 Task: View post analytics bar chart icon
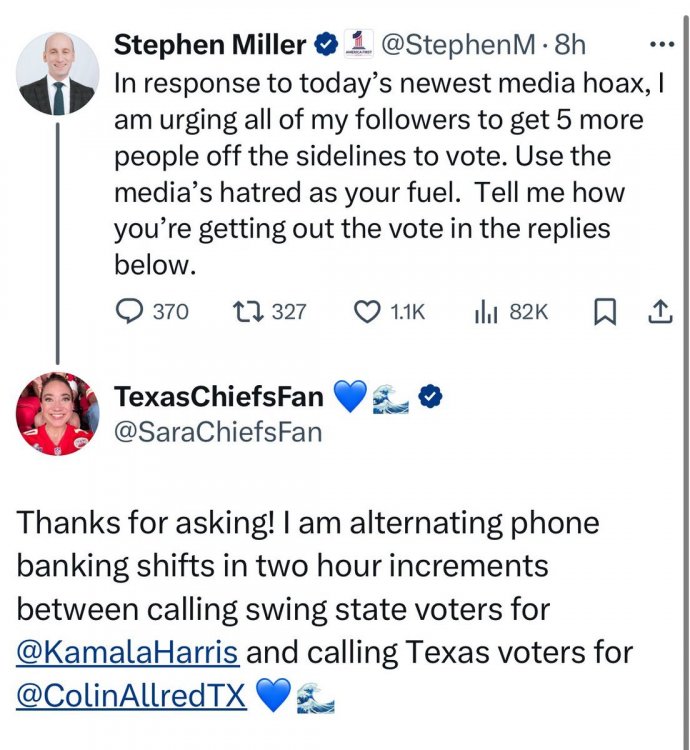(x=486, y=312)
